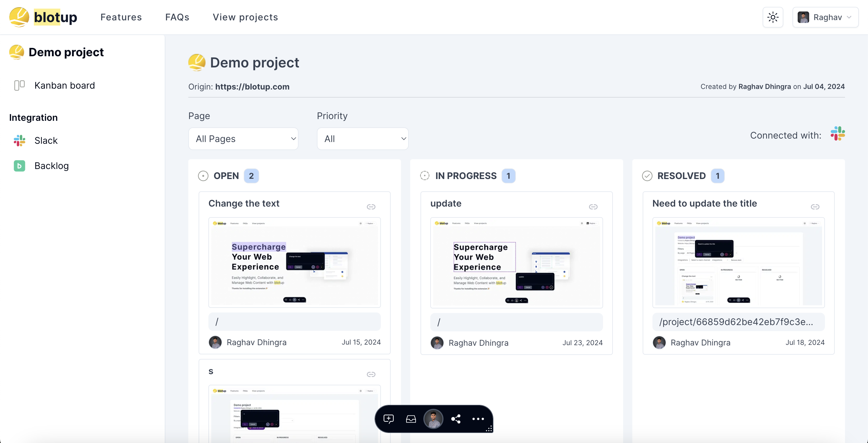868x443 pixels.
Task: Open the https://blotup.com origin link
Action: [x=252, y=87]
